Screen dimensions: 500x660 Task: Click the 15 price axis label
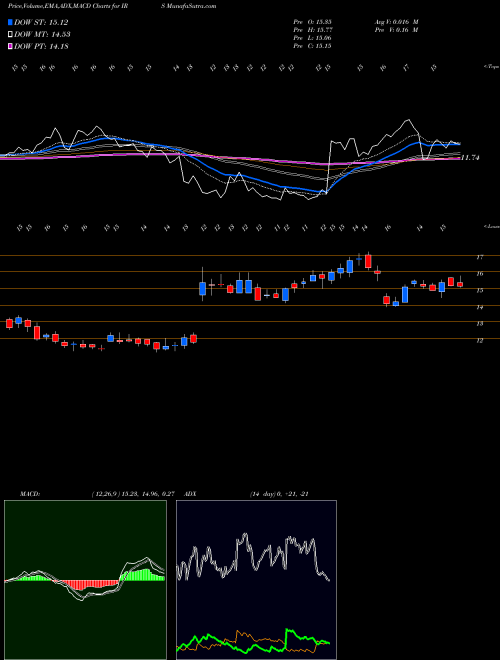pos(480,290)
